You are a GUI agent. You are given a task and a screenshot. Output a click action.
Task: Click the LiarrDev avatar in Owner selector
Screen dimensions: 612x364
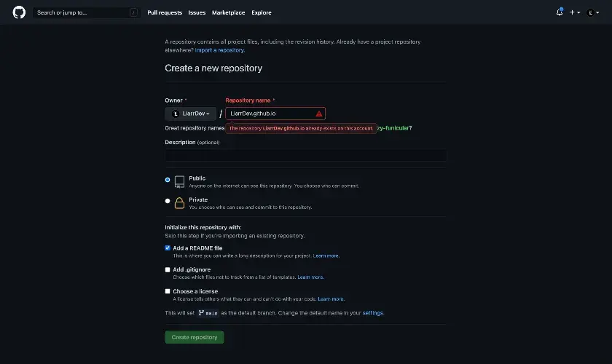pos(176,114)
